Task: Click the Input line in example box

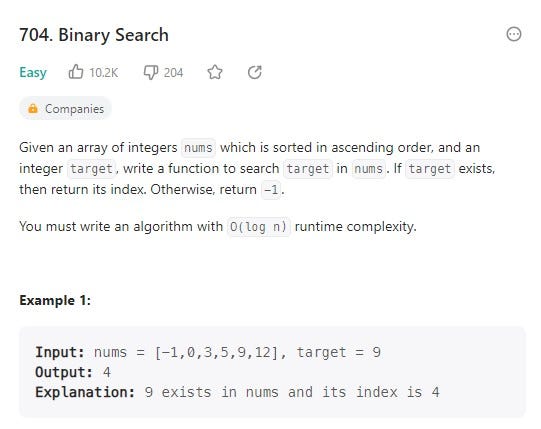Action: click(208, 352)
